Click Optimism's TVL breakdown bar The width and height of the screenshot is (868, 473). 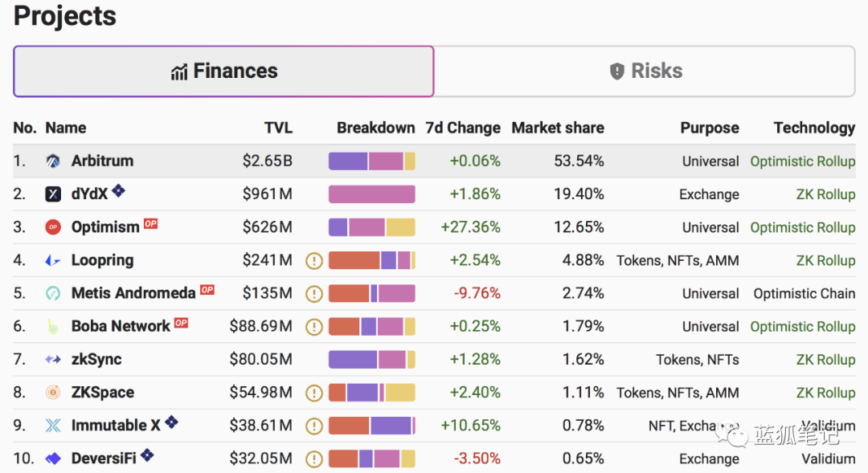coord(372,227)
